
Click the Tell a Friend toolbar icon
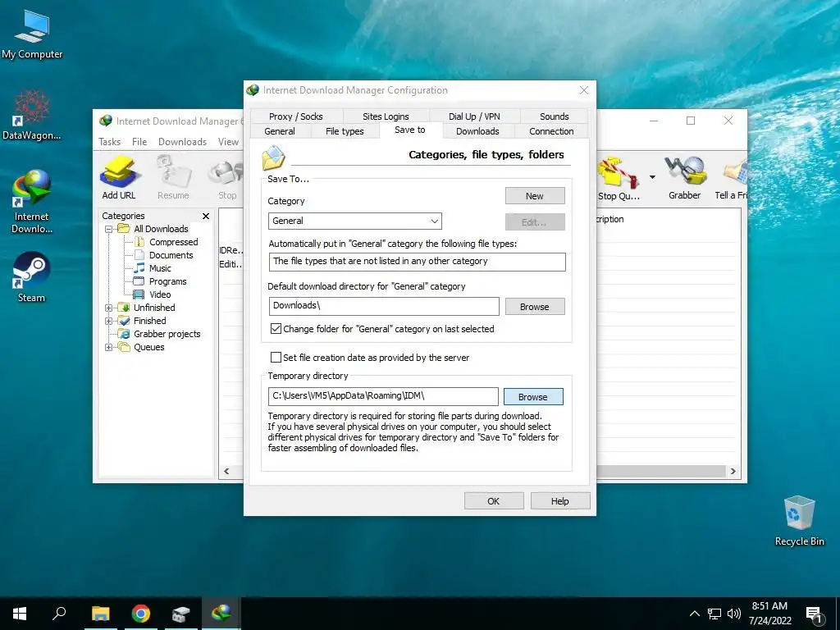(x=732, y=177)
